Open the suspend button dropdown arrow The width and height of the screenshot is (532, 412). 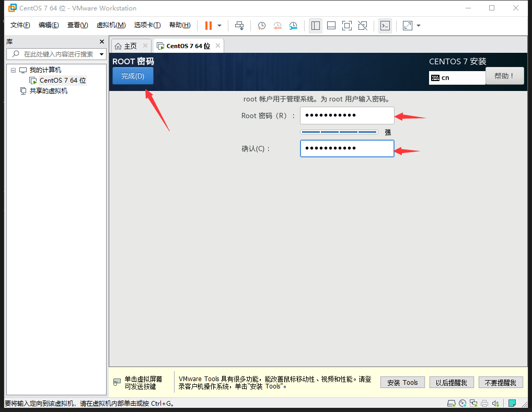219,25
